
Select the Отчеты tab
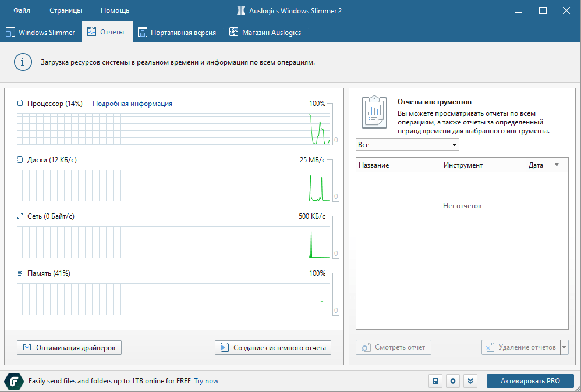pyautogui.click(x=107, y=32)
